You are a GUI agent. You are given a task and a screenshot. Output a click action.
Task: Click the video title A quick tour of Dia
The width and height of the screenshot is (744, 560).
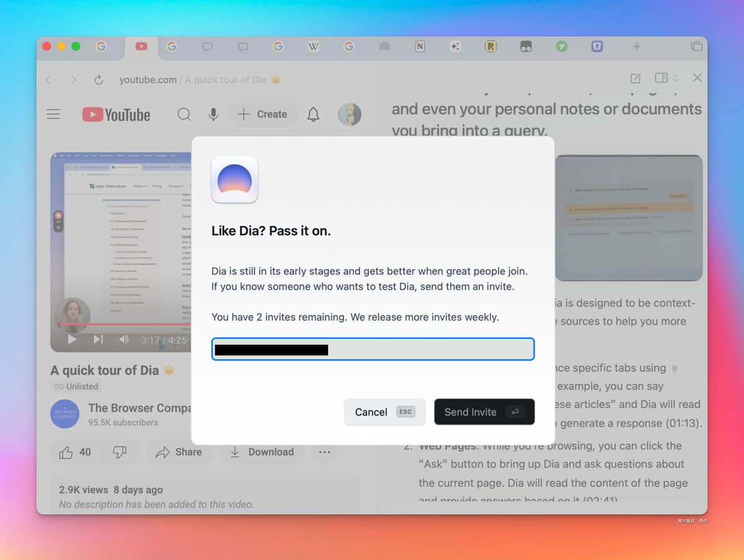(x=113, y=370)
